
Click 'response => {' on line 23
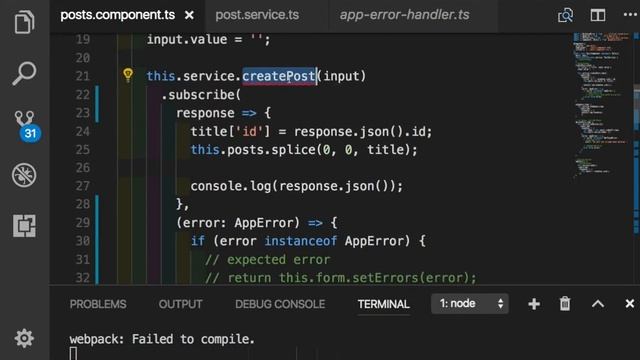(223, 113)
